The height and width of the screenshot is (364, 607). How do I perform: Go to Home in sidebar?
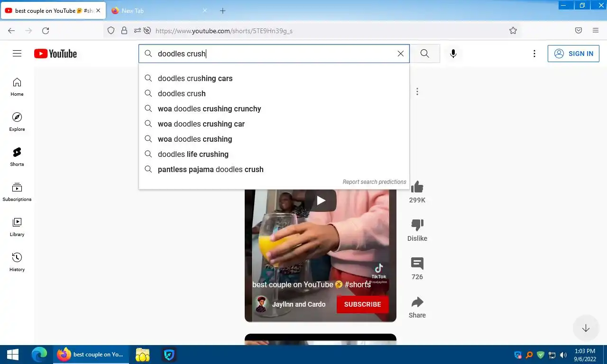17,87
